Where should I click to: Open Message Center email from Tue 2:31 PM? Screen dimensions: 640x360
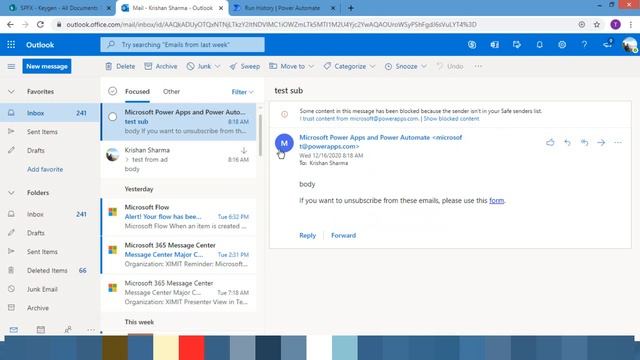pos(179,255)
